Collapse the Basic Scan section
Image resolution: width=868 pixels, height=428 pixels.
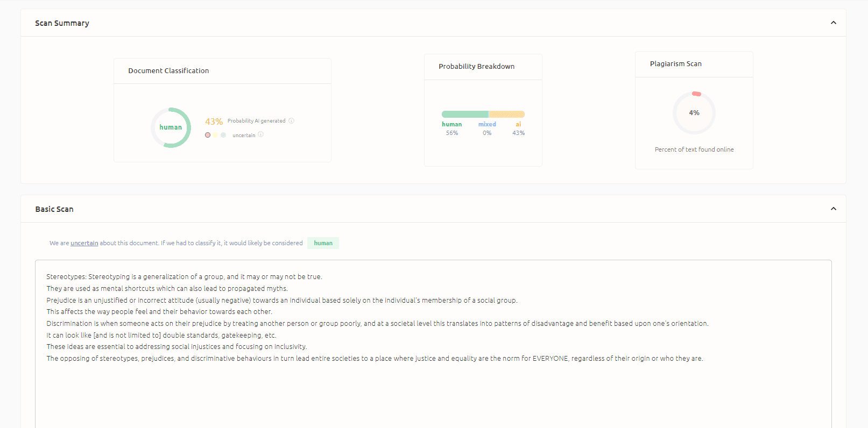[x=834, y=209]
